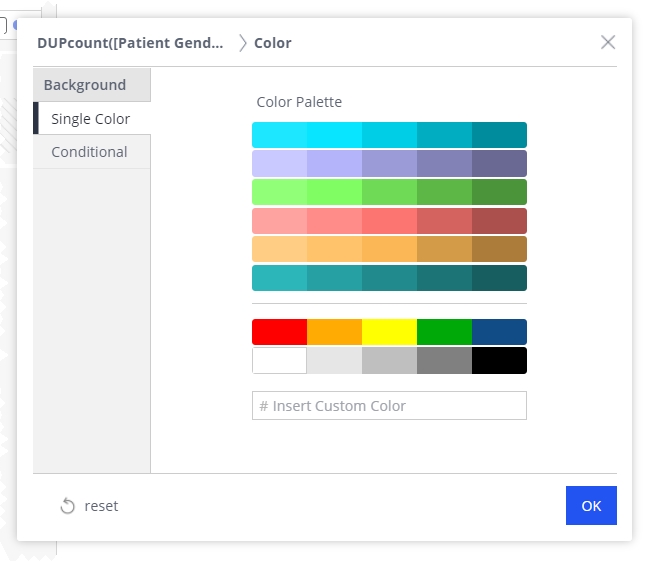Select the middle swatch in cyan row
The image size is (650, 561).
pos(389,135)
